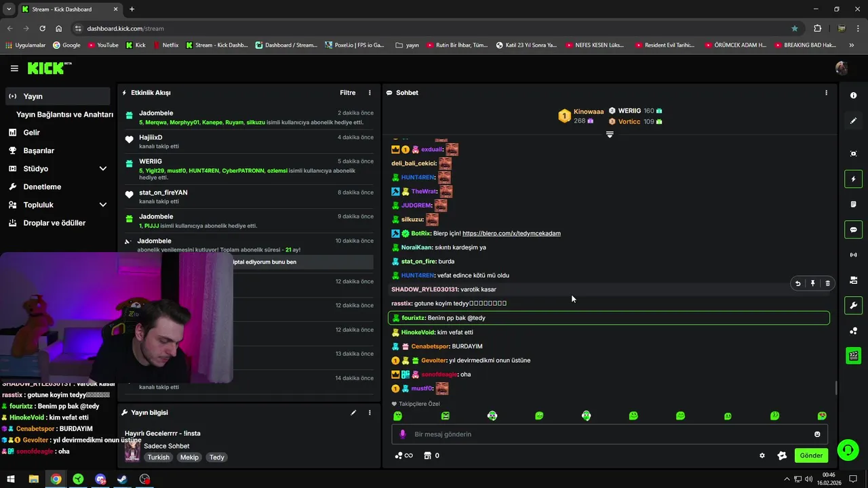Click the green clapperboard clip icon
Viewport: 868px width, 488px height.
pyautogui.click(x=853, y=356)
